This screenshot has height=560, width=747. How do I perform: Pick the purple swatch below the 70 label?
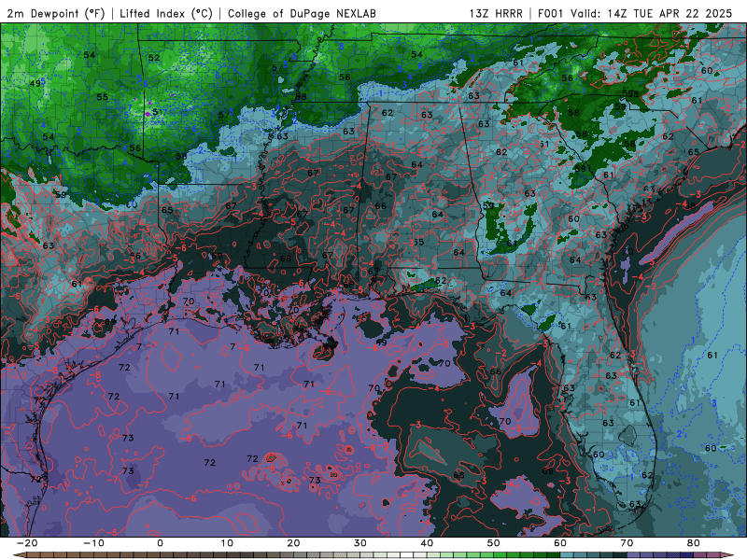pos(633,555)
